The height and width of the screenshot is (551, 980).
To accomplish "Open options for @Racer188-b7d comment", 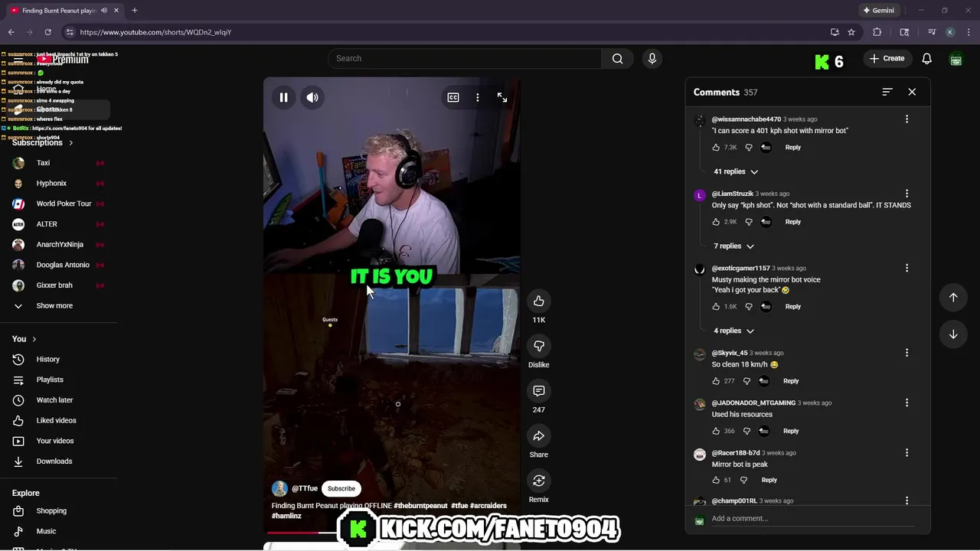I will (x=906, y=452).
